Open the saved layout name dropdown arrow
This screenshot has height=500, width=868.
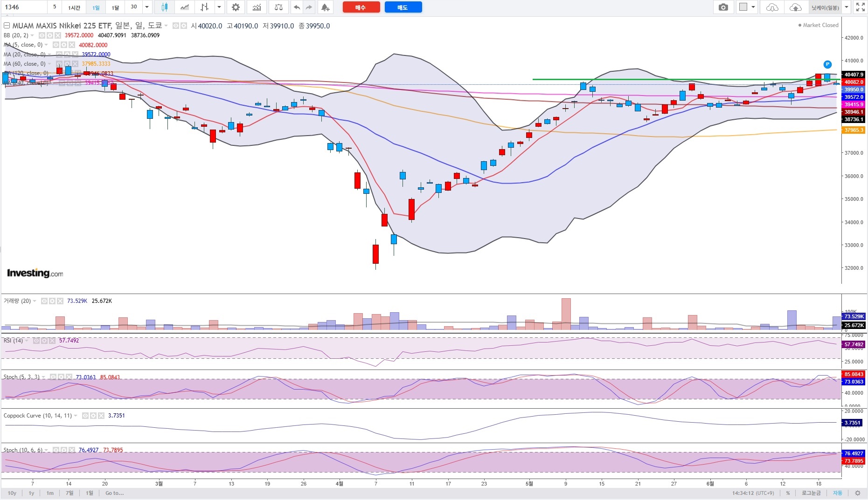click(847, 7)
